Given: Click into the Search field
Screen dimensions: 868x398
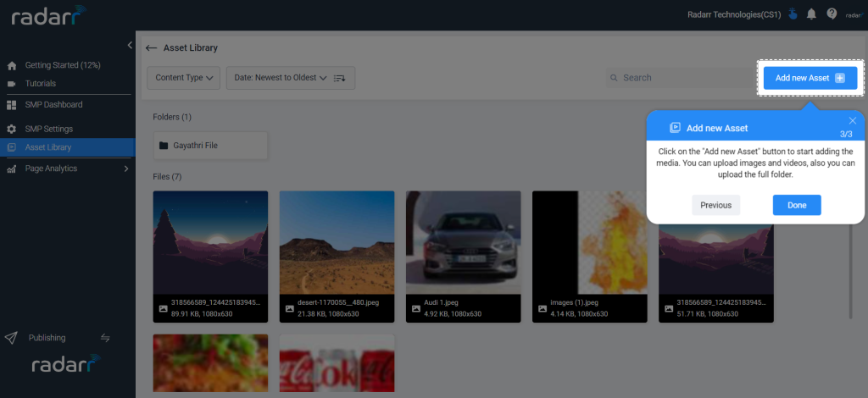Looking at the screenshot, I should tap(681, 78).
